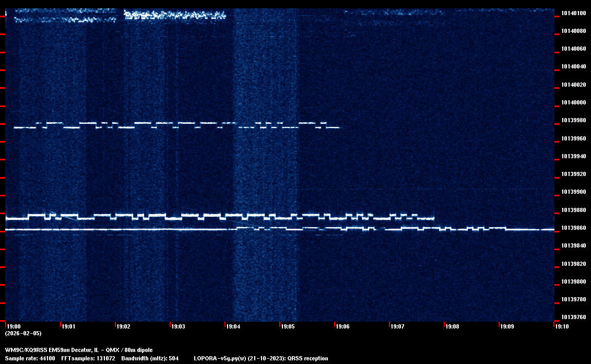This screenshot has width=591, height=364.
Task: Select the 10139960 frequency label
Action: click(x=574, y=138)
